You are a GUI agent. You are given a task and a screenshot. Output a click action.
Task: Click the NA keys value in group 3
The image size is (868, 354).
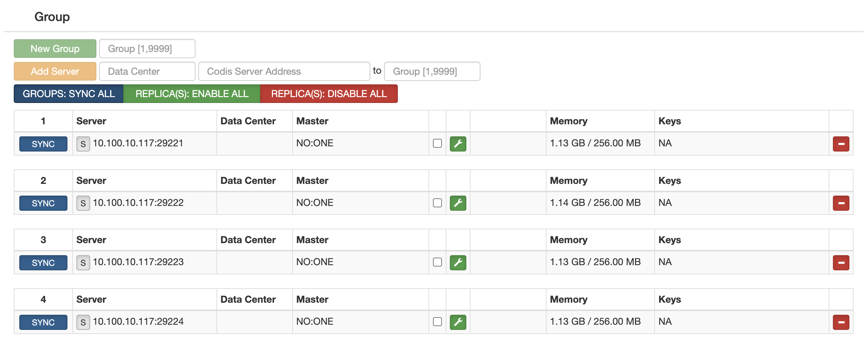click(665, 262)
